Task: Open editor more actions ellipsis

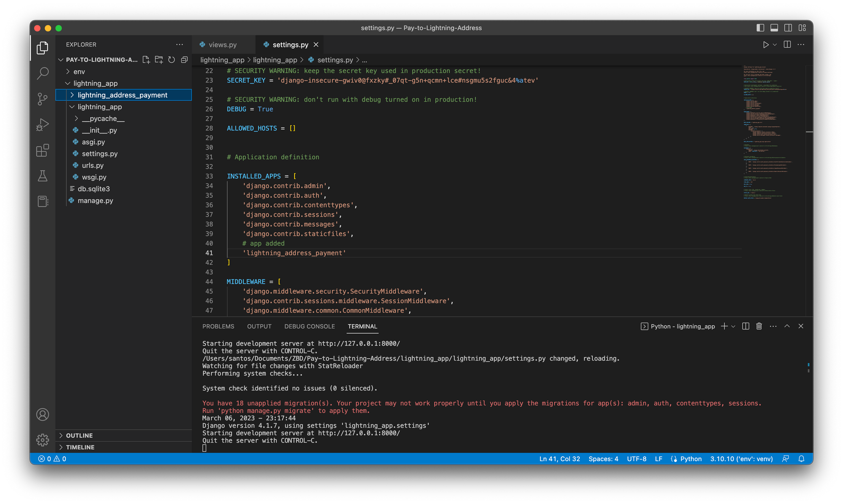Action: click(801, 45)
